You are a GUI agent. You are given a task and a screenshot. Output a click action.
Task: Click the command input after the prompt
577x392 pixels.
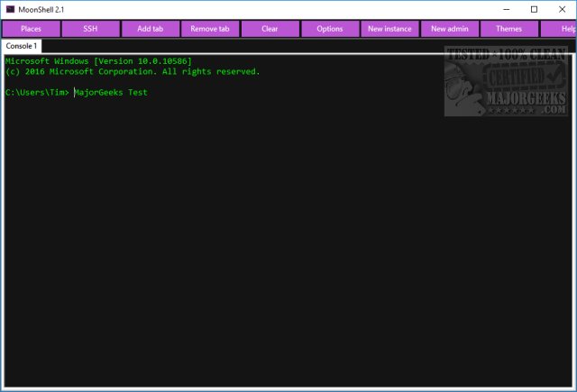111,92
